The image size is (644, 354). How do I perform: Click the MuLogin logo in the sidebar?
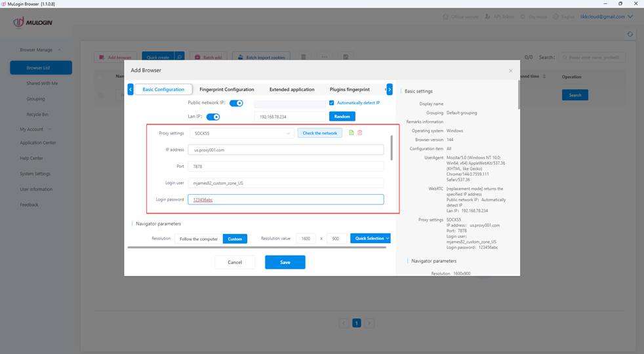33,23
